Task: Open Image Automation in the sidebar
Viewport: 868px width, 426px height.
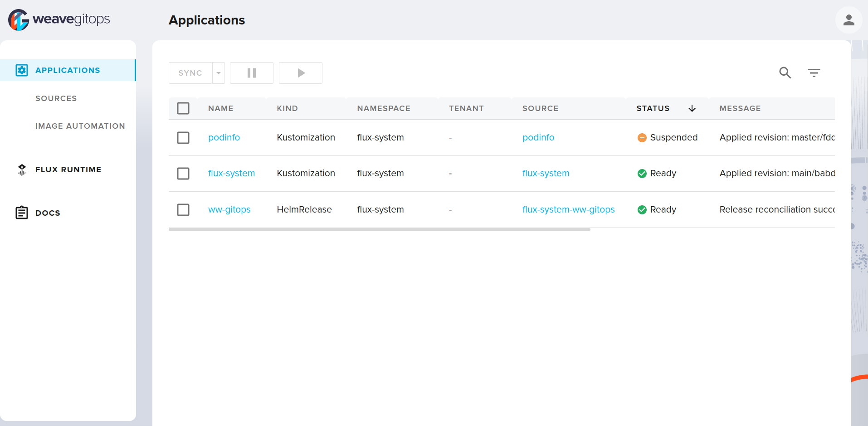Action: 80,126
